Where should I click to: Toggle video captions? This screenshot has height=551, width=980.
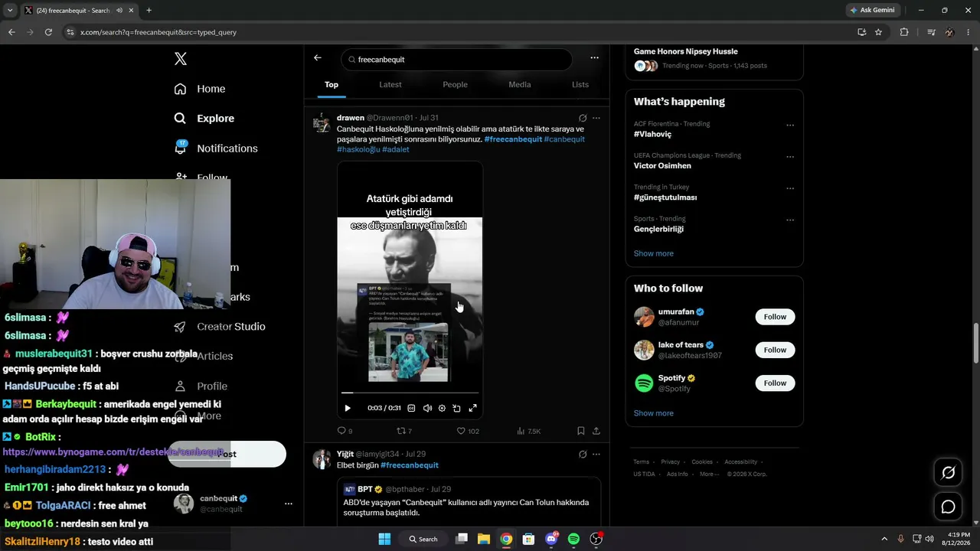click(411, 409)
